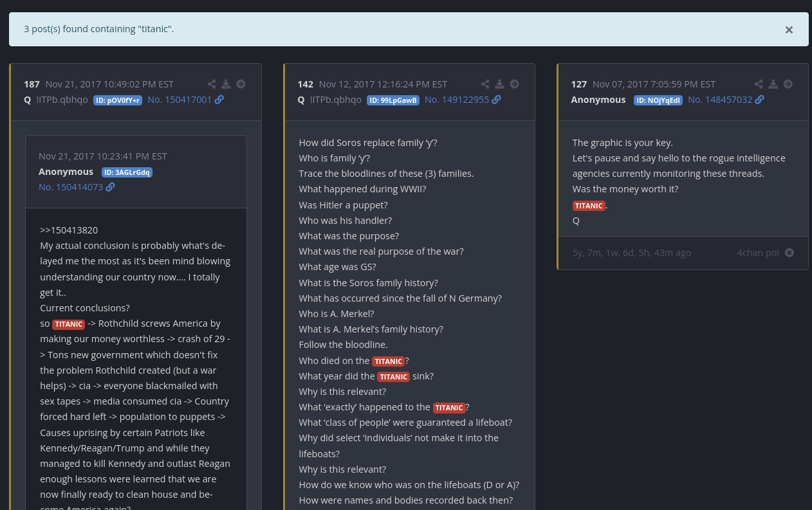Click tripcode !ITPb.qbhqo in post 142
Image resolution: width=812 pixels, height=510 pixels.
point(336,100)
